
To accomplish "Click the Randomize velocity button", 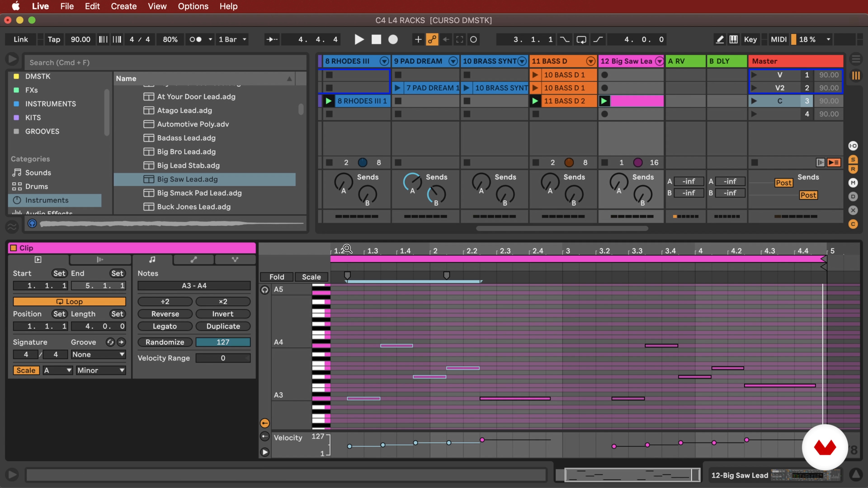I will [165, 342].
